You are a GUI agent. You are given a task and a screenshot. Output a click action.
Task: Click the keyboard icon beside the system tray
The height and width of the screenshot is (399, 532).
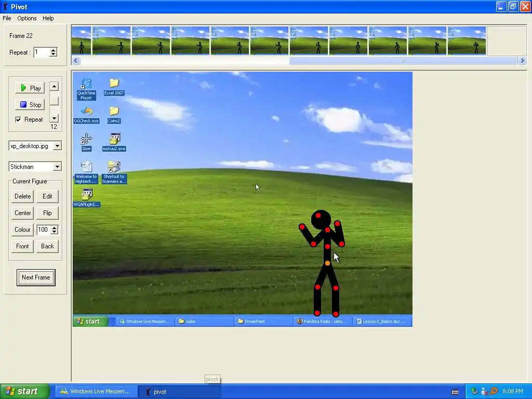point(455,392)
